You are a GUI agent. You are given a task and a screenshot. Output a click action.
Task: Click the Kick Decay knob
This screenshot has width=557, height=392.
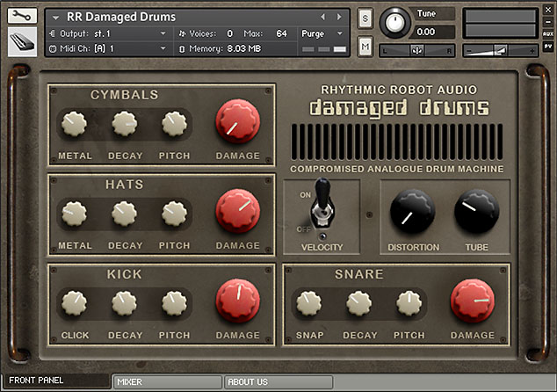(x=125, y=303)
